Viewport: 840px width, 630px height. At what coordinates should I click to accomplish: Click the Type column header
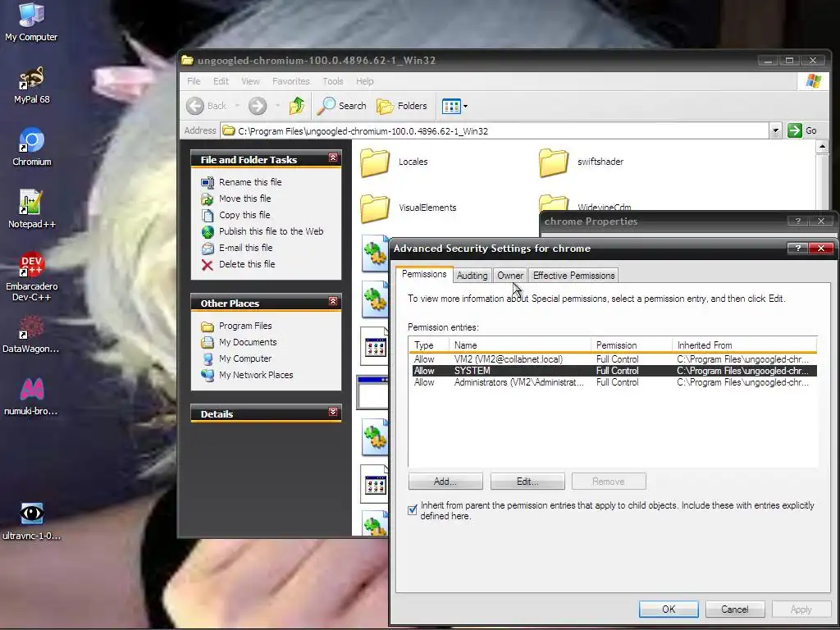click(x=429, y=345)
